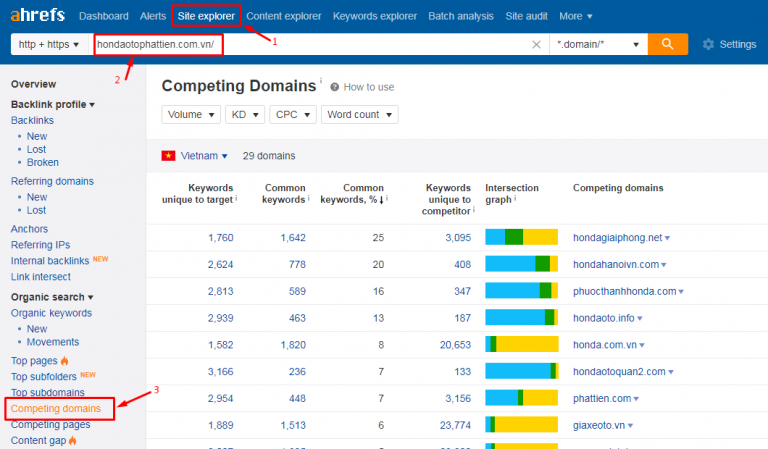Click info icon on Keywords unique to competitor
Viewport: 768px width, 449px height.
pyautogui.click(x=474, y=210)
